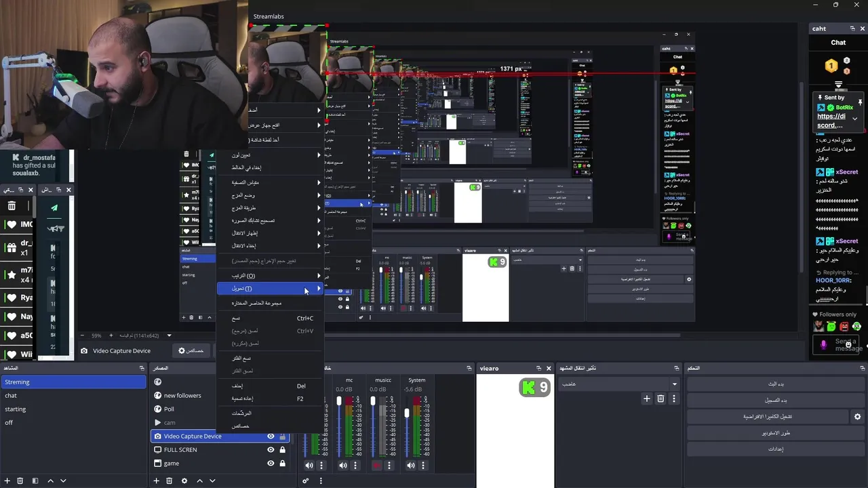Hide Video Capture Device source via eye
Image resolution: width=868 pixels, height=488 pixels.
point(271,436)
